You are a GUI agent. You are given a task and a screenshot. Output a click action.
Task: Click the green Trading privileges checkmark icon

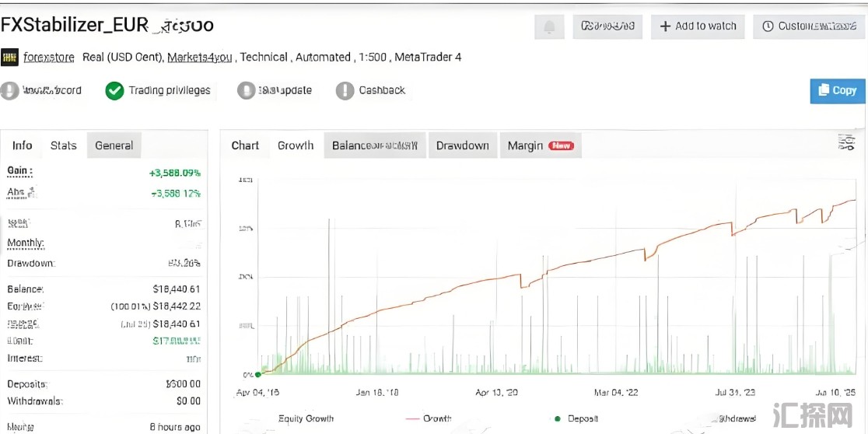click(114, 91)
